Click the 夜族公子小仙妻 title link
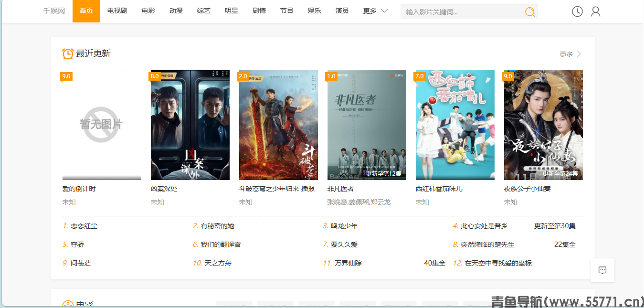644x308 pixels. [528, 189]
